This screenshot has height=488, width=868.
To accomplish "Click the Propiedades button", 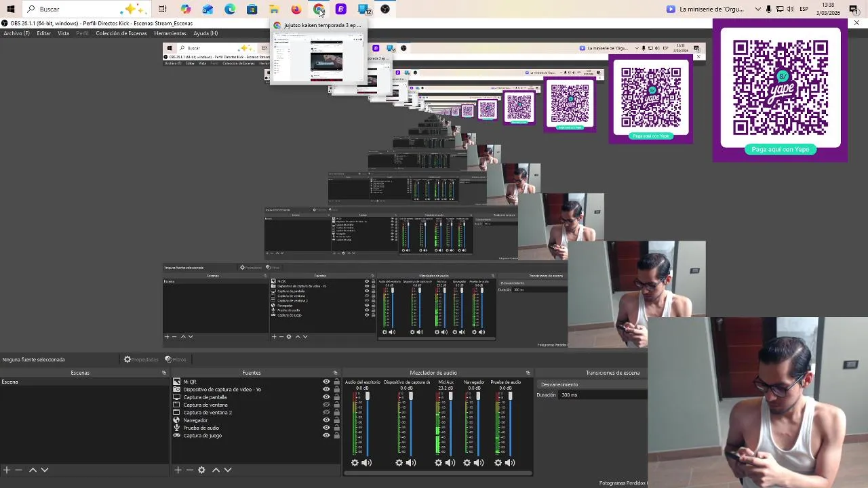I will [x=141, y=359].
